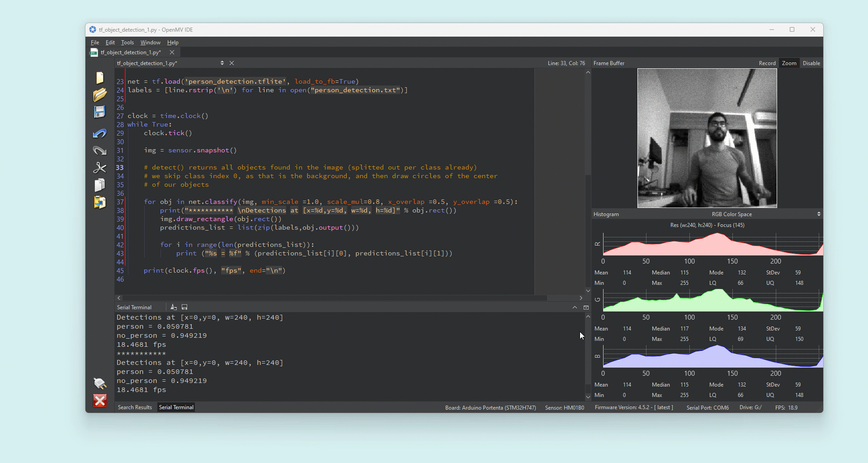Click Sensor: HM01B0 status entry
This screenshot has width=868, height=463.
pos(565,407)
